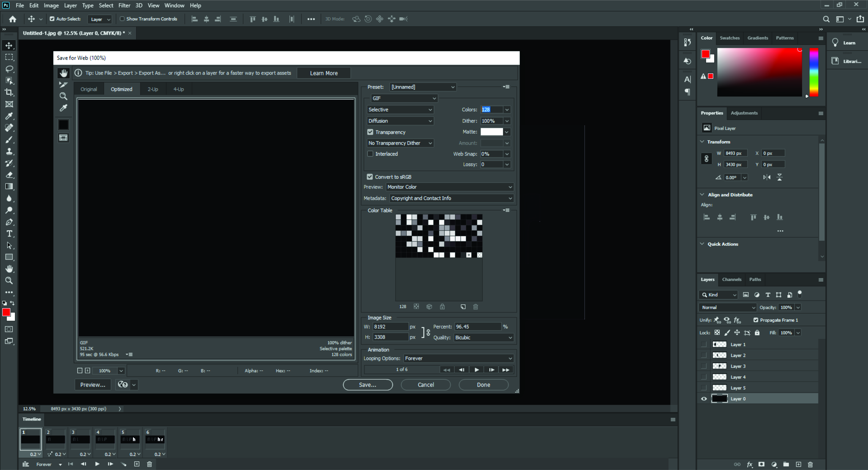Delete selected color with Color Table trash icon
This screenshot has height=470, width=868.
tap(475, 307)
